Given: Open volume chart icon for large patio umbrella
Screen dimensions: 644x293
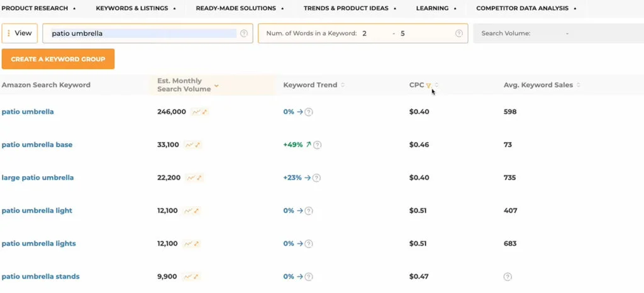Looking at the screenshot, I should tap(194, 178).
